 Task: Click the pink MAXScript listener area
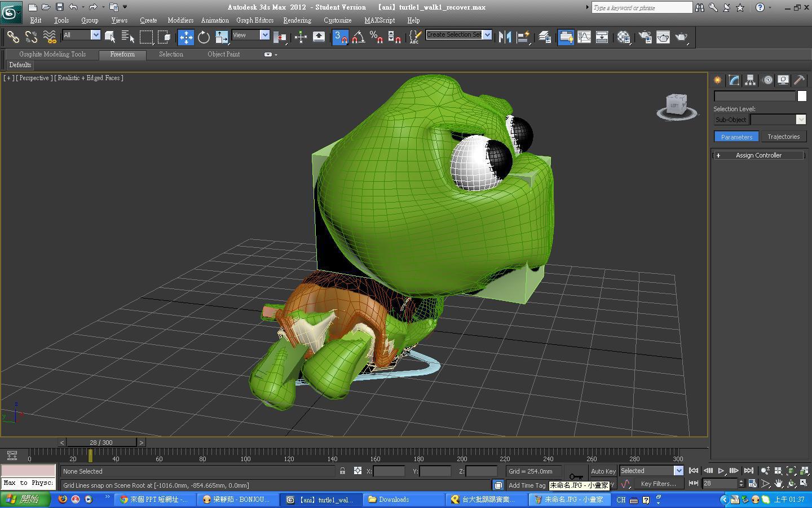(28, 471)
